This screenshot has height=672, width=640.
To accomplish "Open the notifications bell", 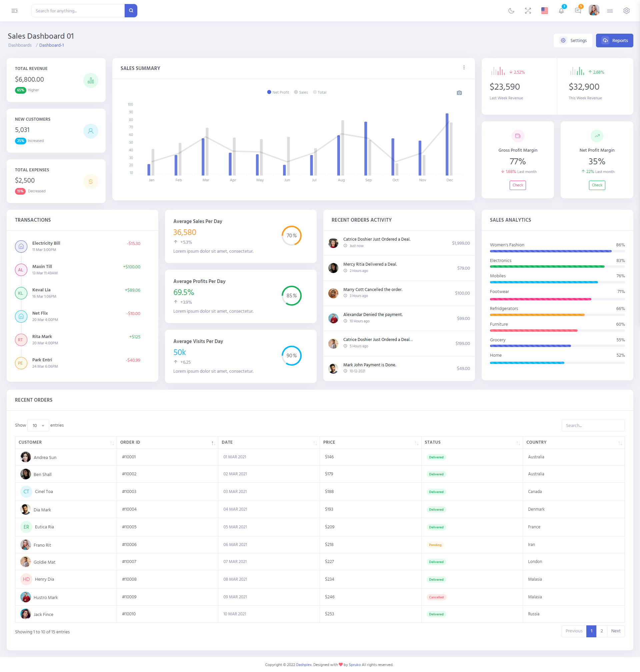I will 561,11.
